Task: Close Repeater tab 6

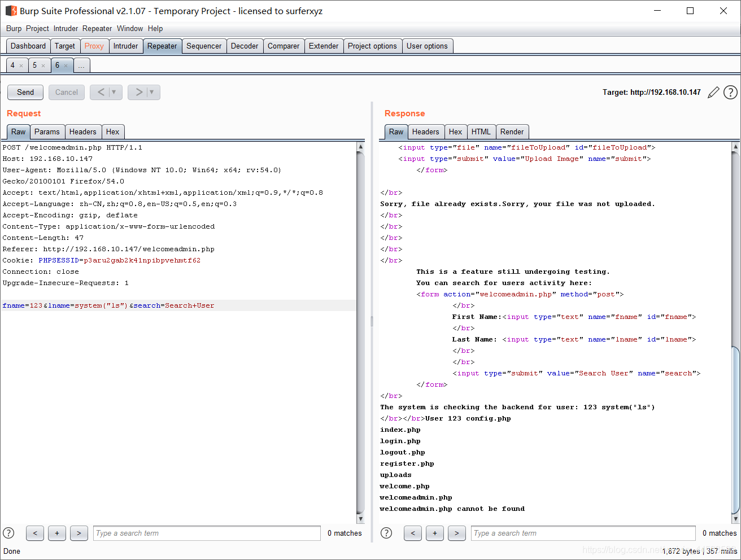Action: 66,65
